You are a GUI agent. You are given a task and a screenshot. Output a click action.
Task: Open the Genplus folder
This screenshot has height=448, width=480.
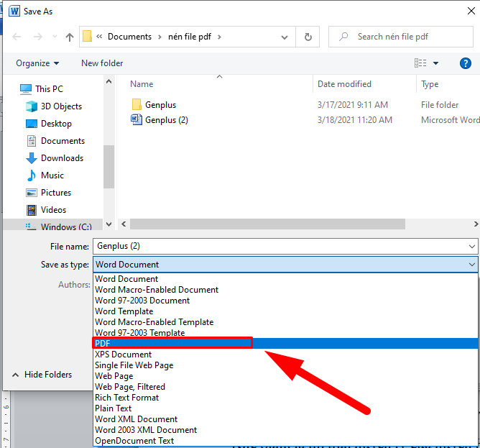click(x=160, y=105)
